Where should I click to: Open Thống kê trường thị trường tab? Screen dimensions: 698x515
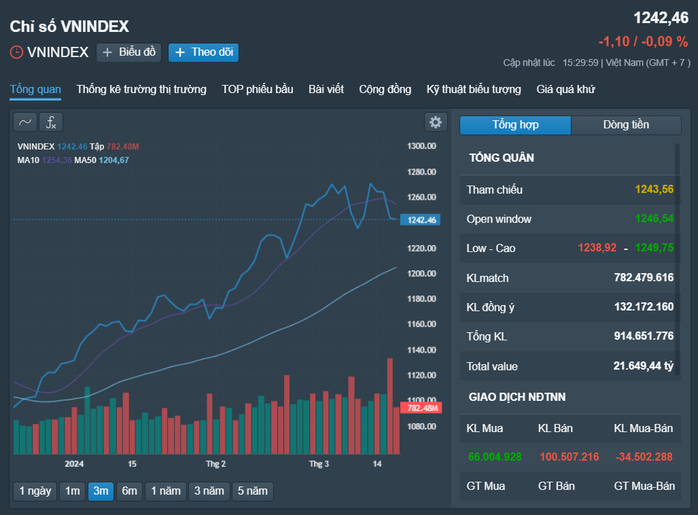(141, 89)
